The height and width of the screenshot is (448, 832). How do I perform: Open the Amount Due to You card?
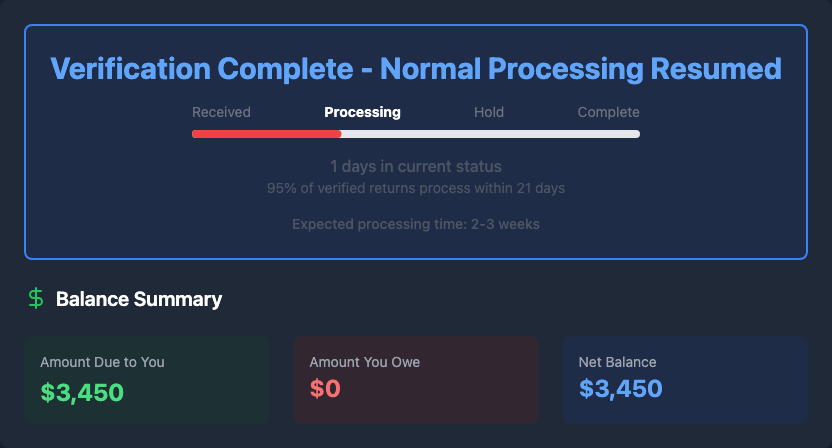[x=146, y=380]
